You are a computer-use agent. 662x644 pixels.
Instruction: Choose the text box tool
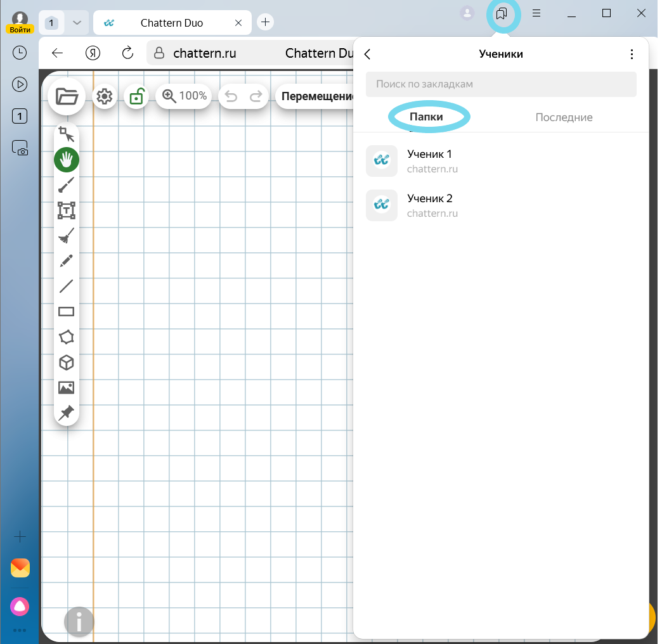pos(67,210)
